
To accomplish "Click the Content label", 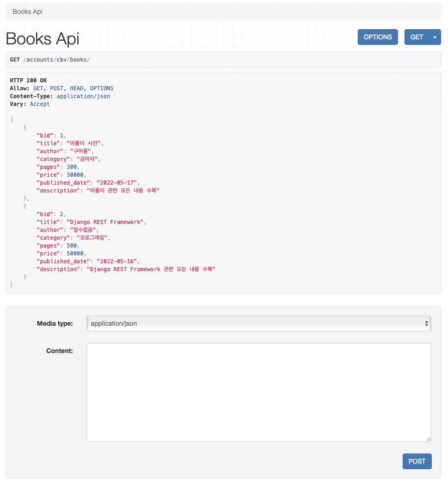I will pos(60,351).
